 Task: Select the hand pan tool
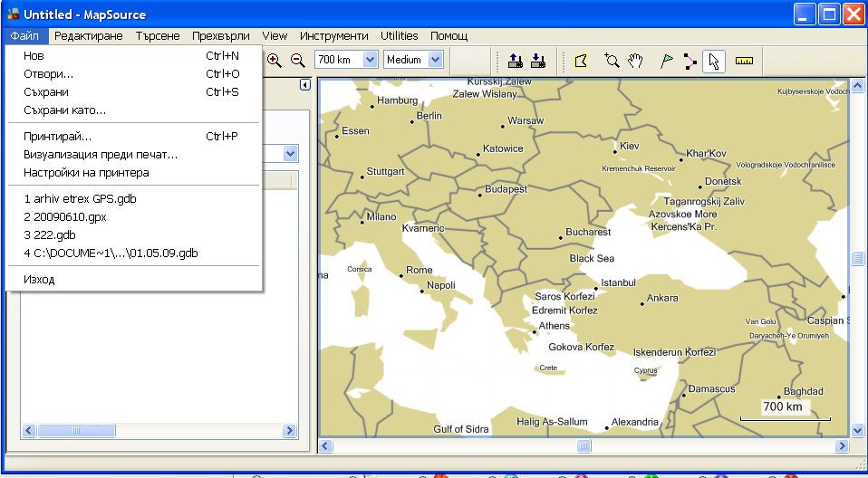(636, 61)
